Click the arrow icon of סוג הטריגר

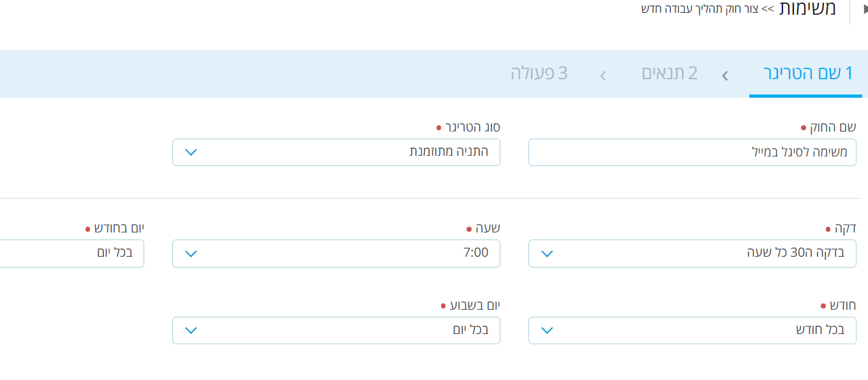pos(190,153)
